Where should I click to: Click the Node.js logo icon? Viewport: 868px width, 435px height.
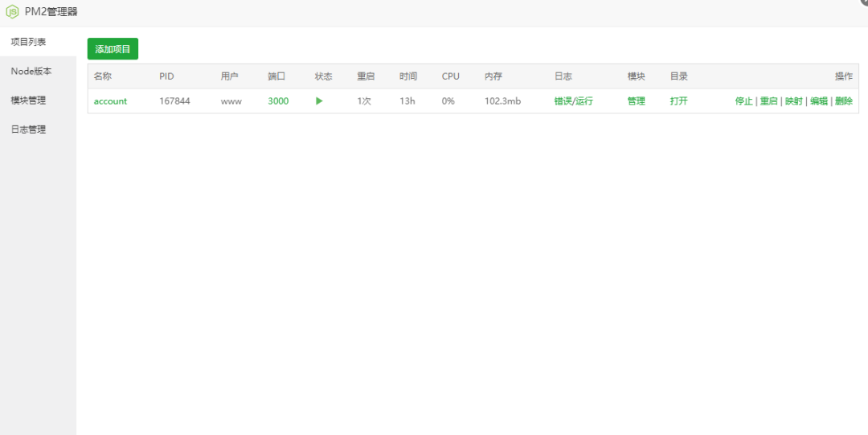(x=12, y=11)
